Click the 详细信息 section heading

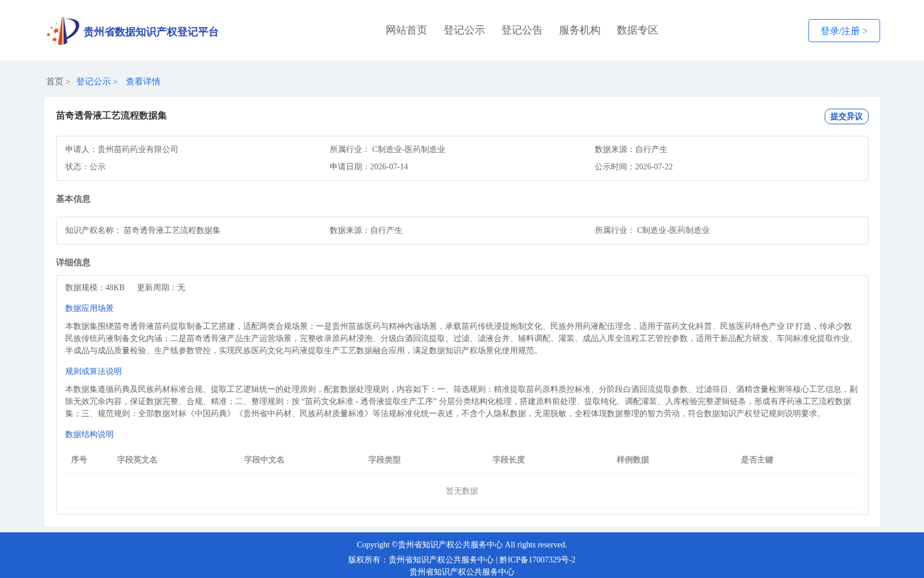point(73,262)
